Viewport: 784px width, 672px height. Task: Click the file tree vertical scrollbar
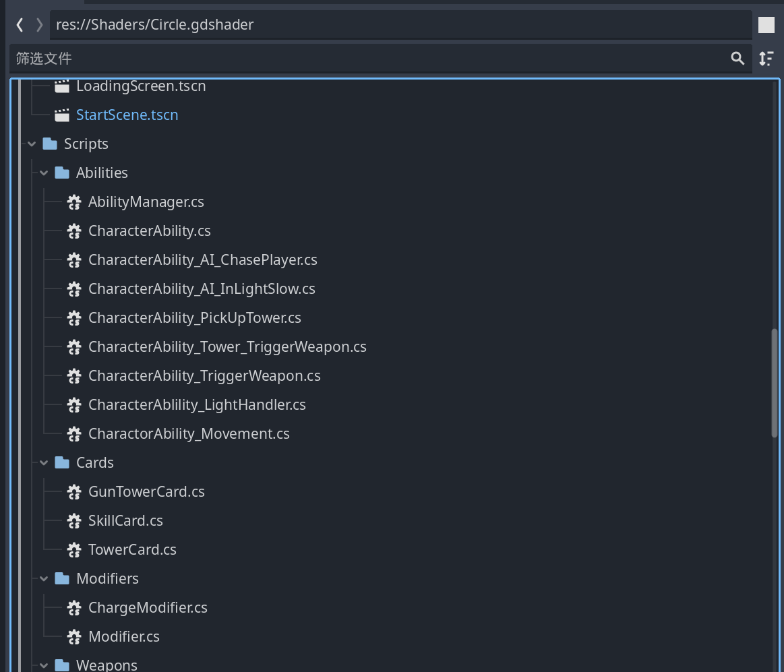click(x=775, y=383)
